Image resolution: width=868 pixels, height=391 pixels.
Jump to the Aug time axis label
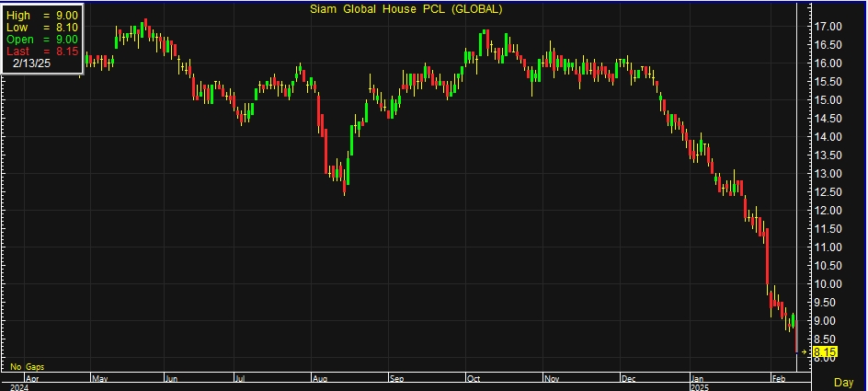(320, 377)
